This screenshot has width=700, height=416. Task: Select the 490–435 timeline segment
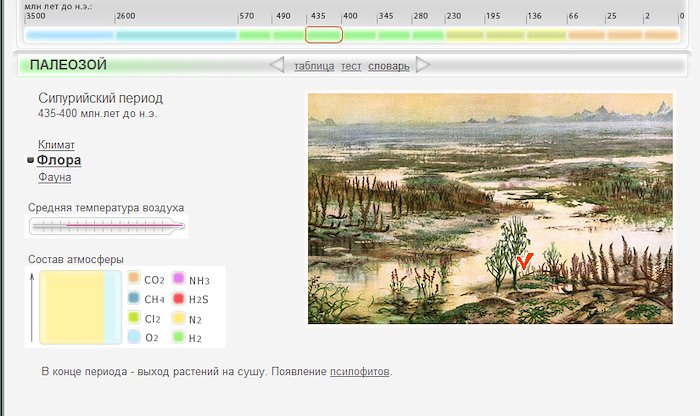pyautogui.click(x=289, y=35)
